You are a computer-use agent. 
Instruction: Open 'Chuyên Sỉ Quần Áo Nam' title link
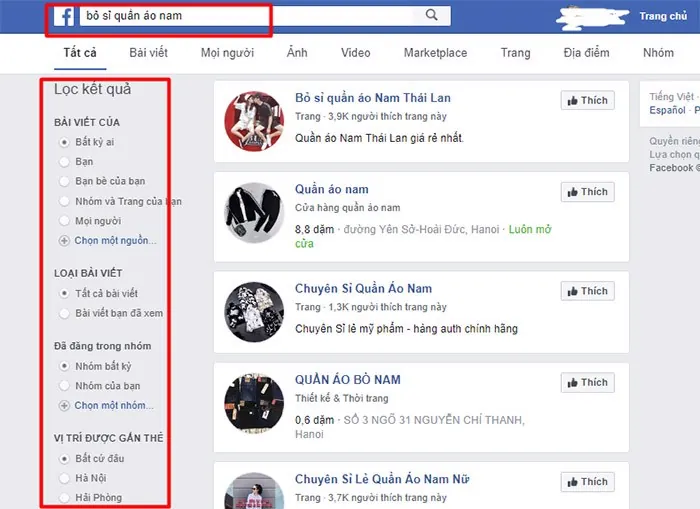click(363, 288)
